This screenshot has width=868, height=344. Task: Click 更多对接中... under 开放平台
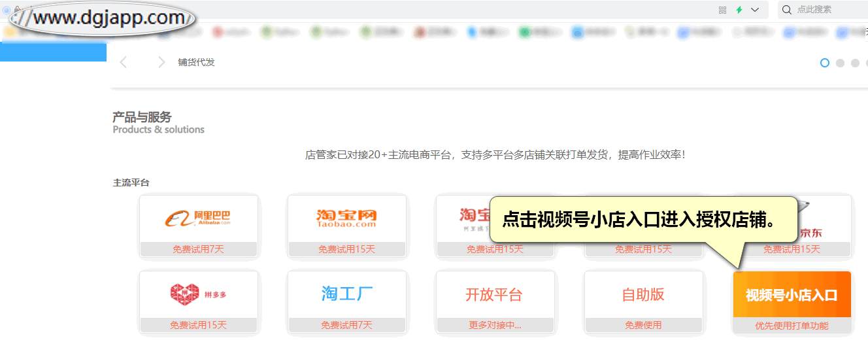[x=495, y=325]
